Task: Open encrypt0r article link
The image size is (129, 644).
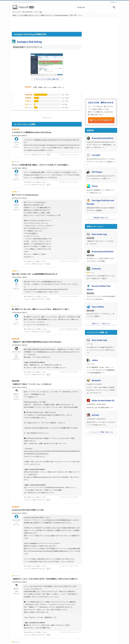Action: coord(96,155)
